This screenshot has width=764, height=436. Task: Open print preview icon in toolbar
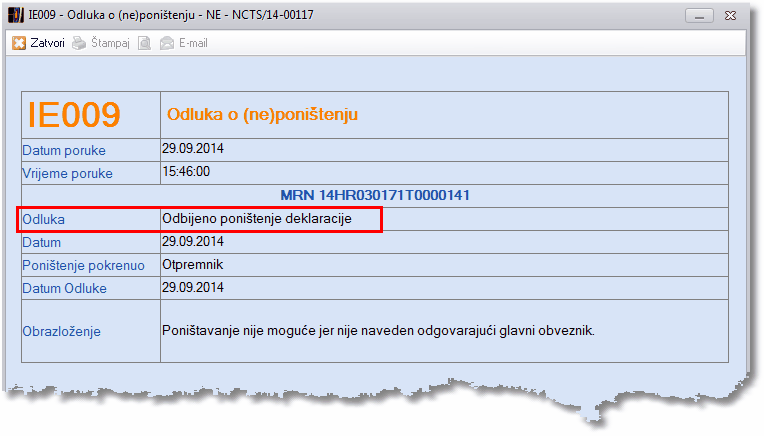[144, 43]
